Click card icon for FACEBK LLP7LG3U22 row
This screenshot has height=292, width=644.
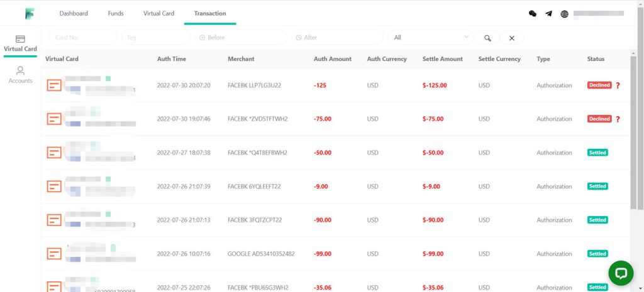coord(54,85)
